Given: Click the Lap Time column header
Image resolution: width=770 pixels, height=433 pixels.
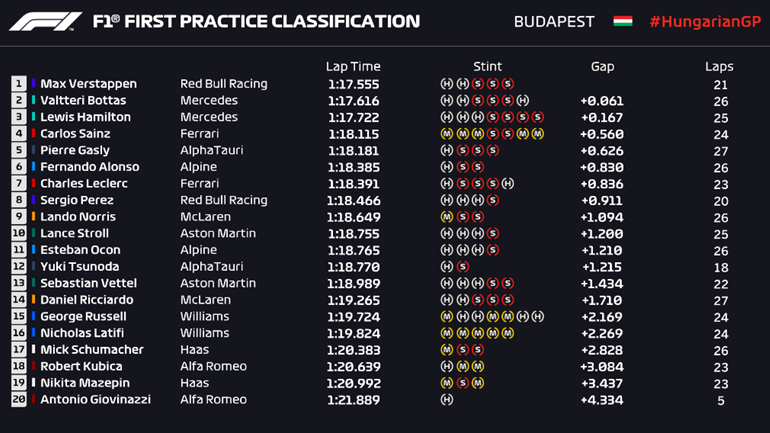Looking at the screenshot, I should tap(353, 66).
